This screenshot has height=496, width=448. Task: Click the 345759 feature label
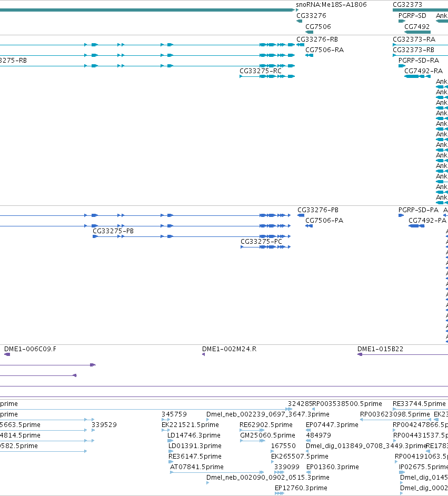[x=174, y=414]
